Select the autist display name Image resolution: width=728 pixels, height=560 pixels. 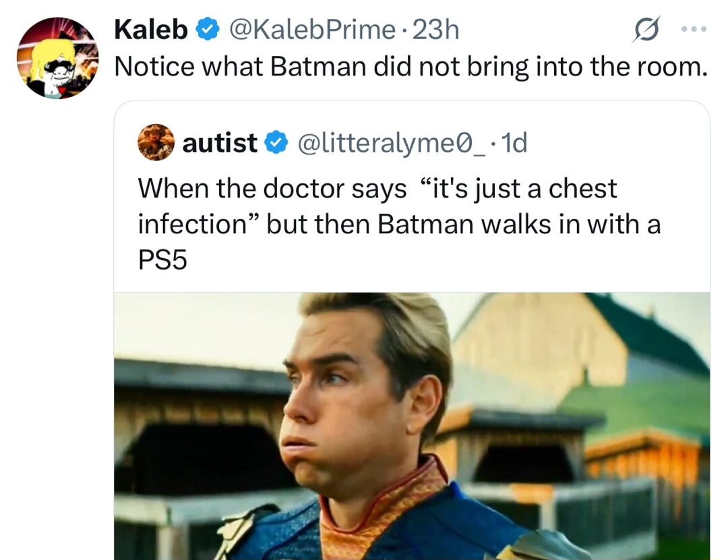220,142
